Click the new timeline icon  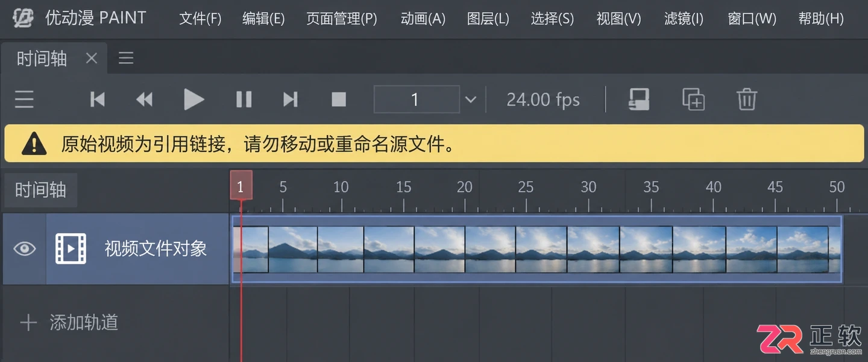click(x=639, y=99)
